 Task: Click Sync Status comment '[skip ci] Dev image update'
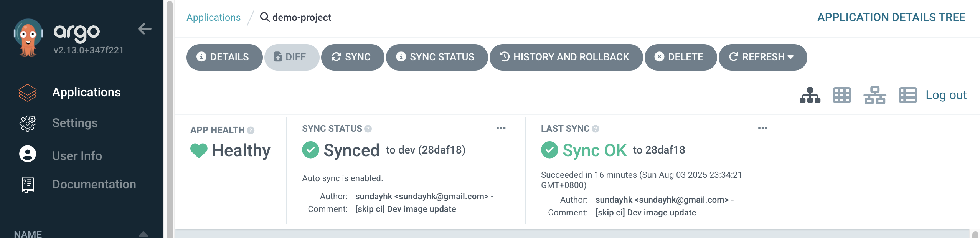(406, 209)
